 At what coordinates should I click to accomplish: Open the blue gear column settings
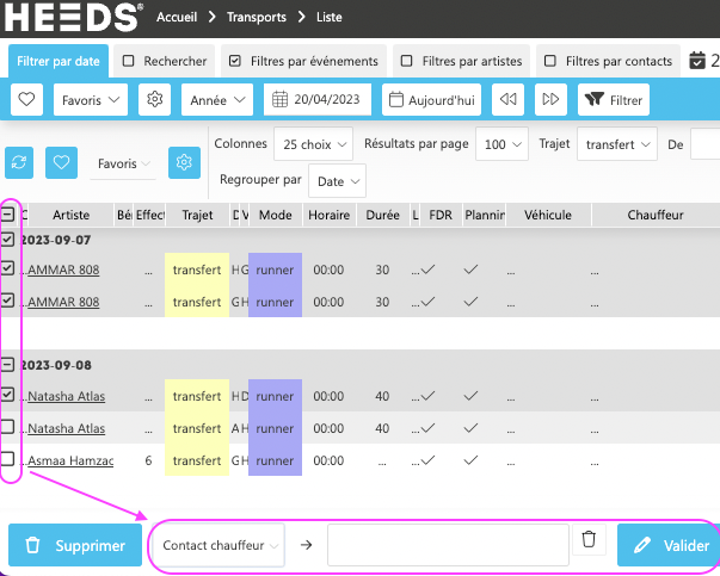184,163
